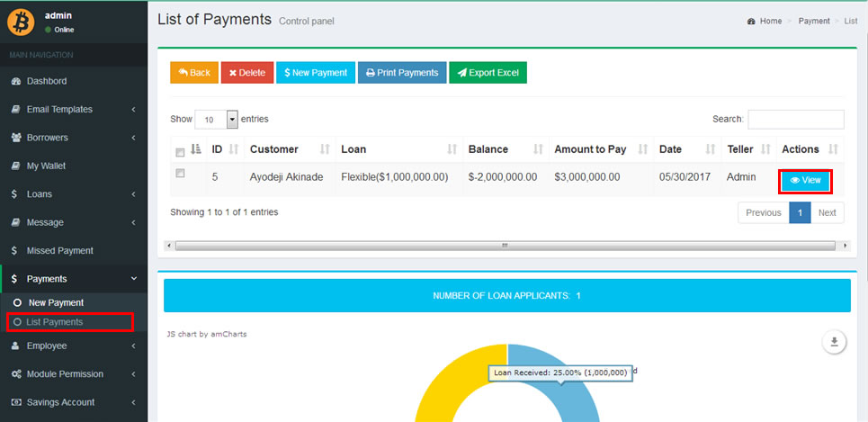Click the Borrowers people icon

16,138
